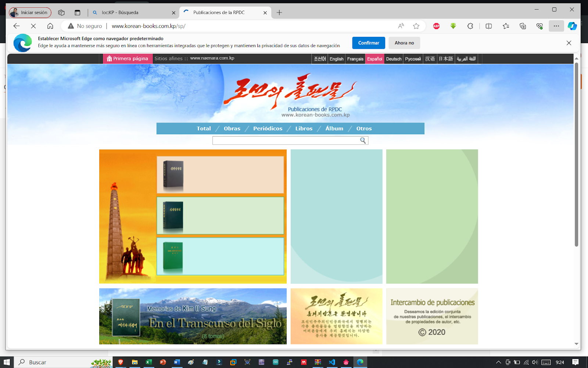Image resolution: width=588 pixels, height=368 pixels.
Task: Open the Workspaces icon
Action: 61,13
